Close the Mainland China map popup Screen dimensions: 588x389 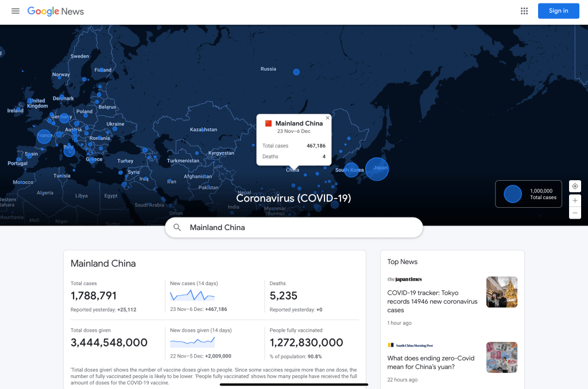328,118
